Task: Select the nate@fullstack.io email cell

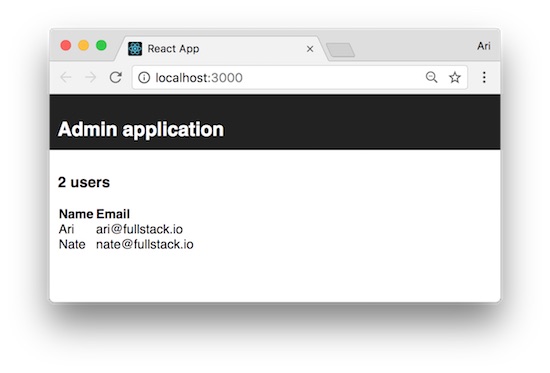Action: tap(145, 244)
